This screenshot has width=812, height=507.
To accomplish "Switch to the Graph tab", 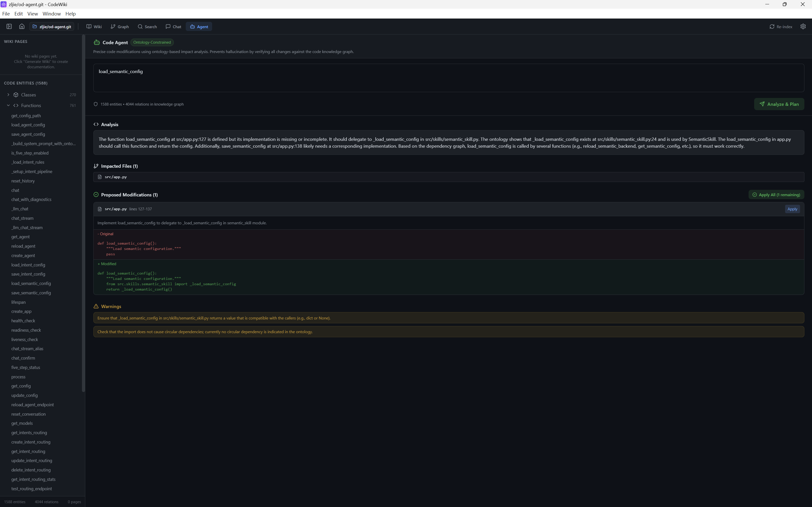I will (x=120, y=26).
